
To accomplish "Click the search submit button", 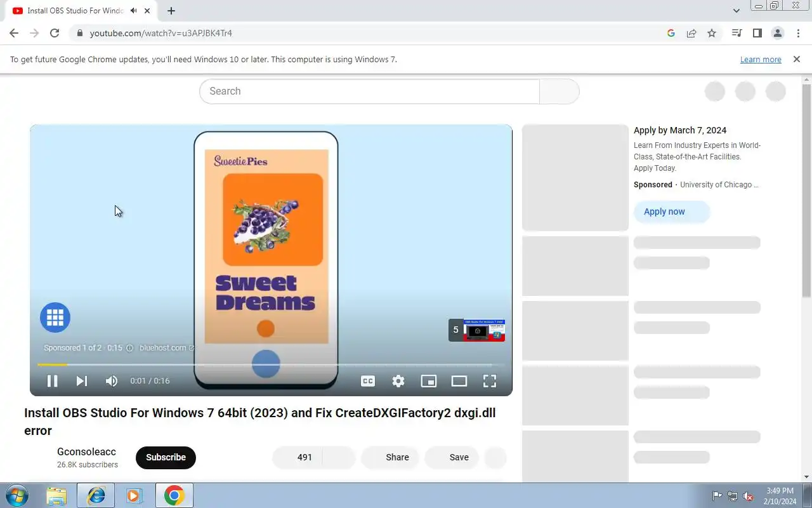I will [560, 91].
